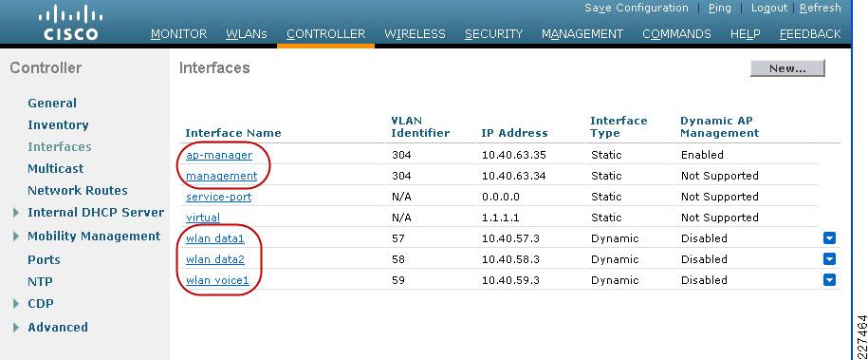
Task: Go to MANAGEMENT menu tab
Action: (x=582, y=34)
